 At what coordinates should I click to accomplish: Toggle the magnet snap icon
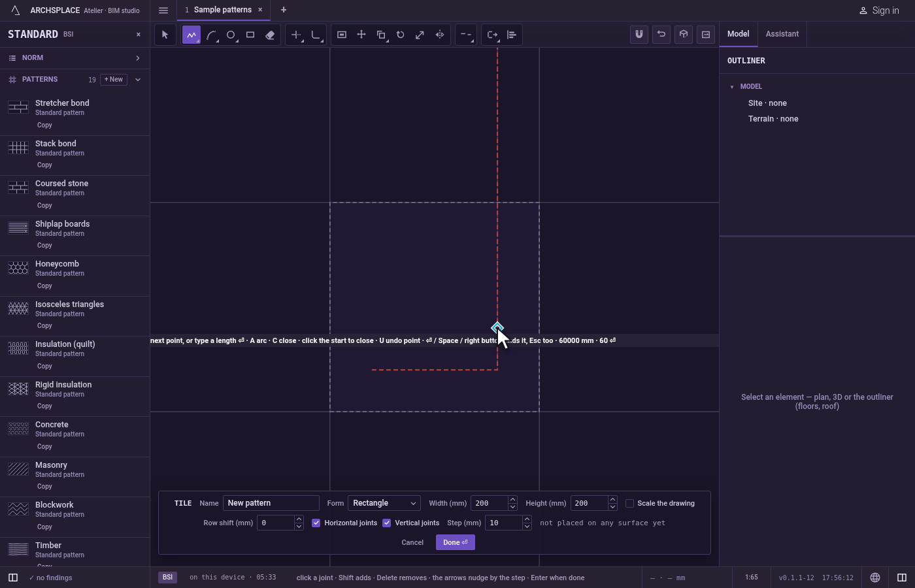click(639, 35)
